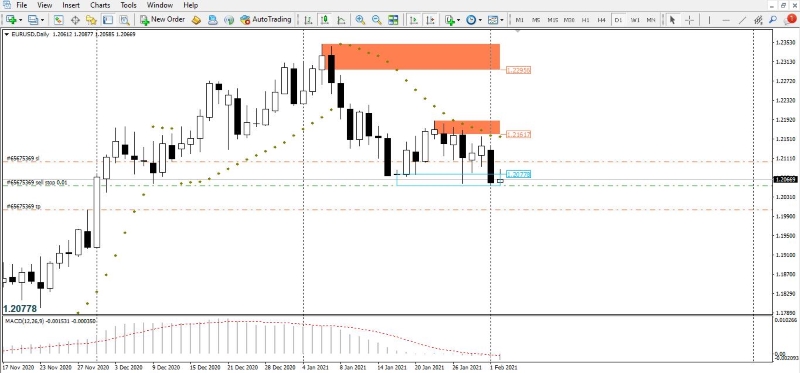Select the Vertical Line drawing tool

point(709,20)
